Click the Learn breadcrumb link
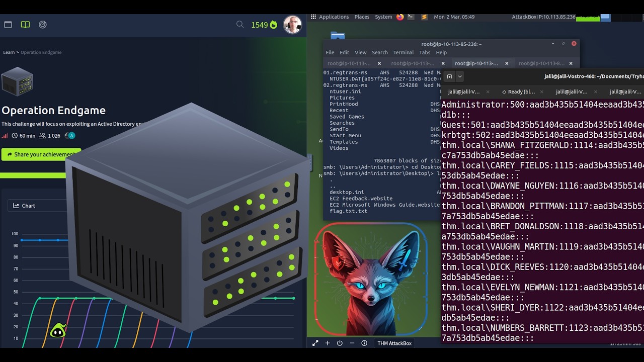 pyautogui.click(x=9, y=52)
